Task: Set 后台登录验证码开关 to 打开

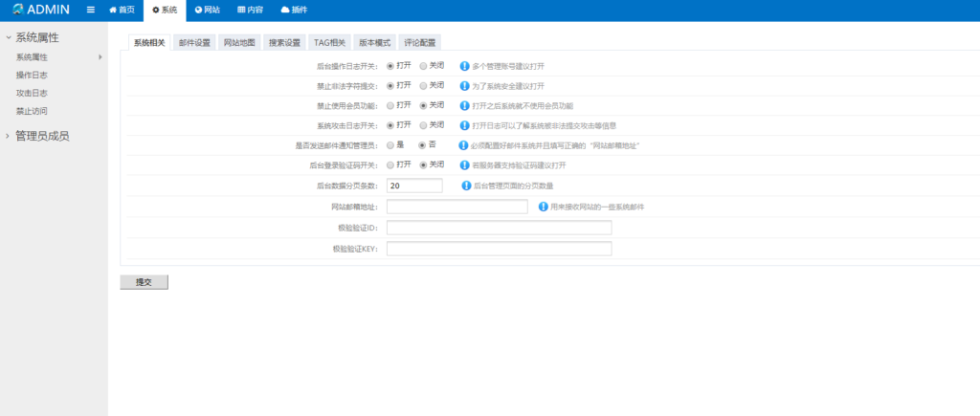Action: pyautogui.click(x=390, y=164)
